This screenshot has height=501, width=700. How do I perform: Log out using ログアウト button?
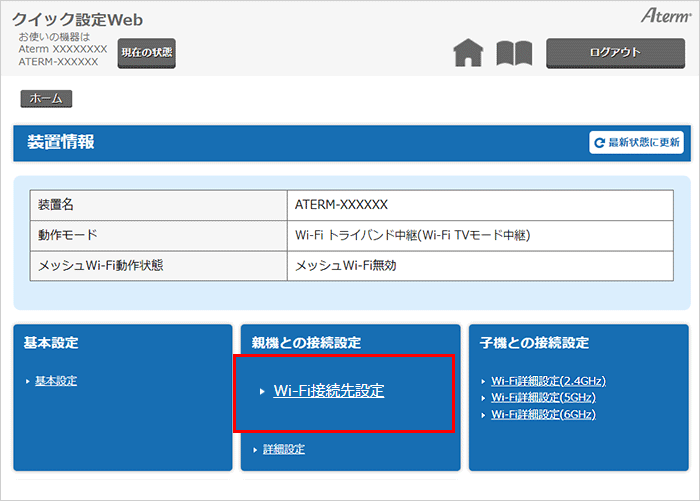[614, 53]
